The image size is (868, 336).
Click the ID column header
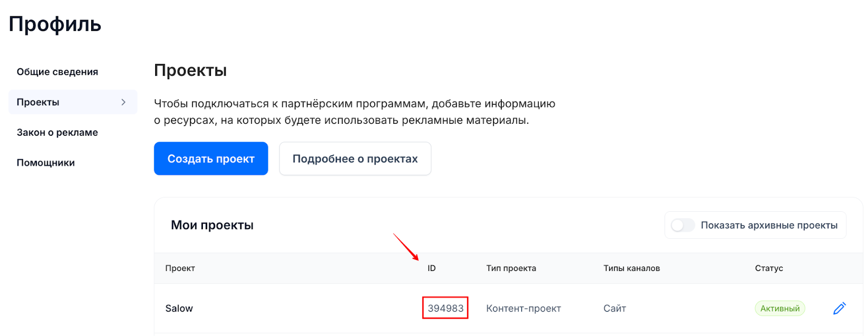point(431,268)
